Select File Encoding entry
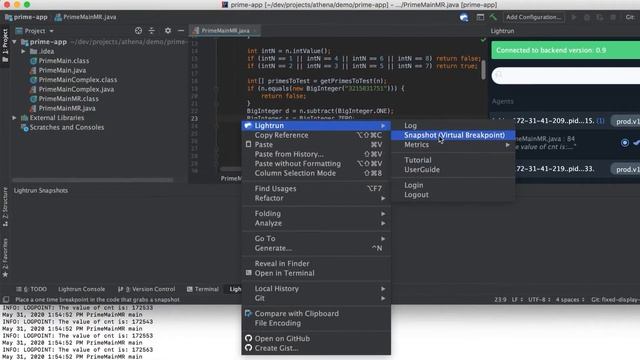Image resolution: width=640 pixels, height=360 pixels. pyautogui.click(x=316, y=323)
